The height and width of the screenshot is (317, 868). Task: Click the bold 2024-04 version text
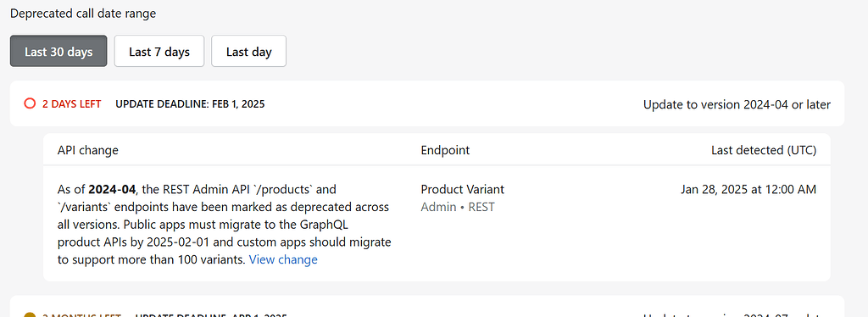click(112, 189)
